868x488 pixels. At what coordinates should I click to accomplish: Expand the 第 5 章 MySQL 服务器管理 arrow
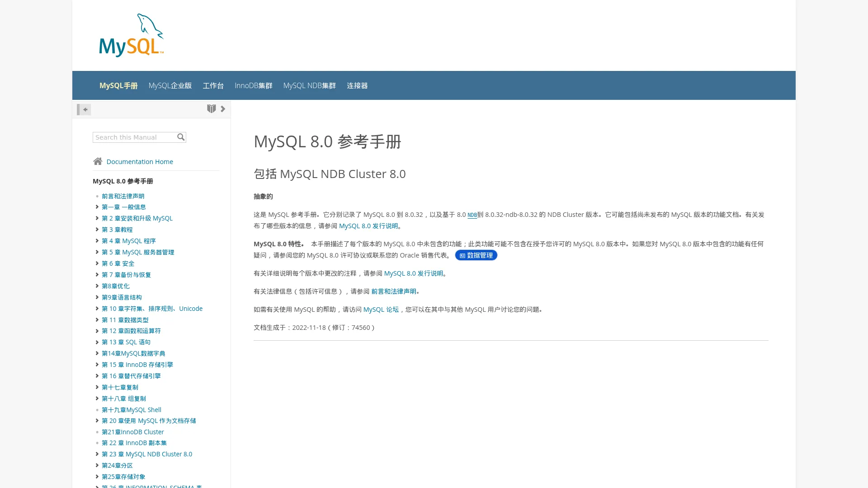97,252
